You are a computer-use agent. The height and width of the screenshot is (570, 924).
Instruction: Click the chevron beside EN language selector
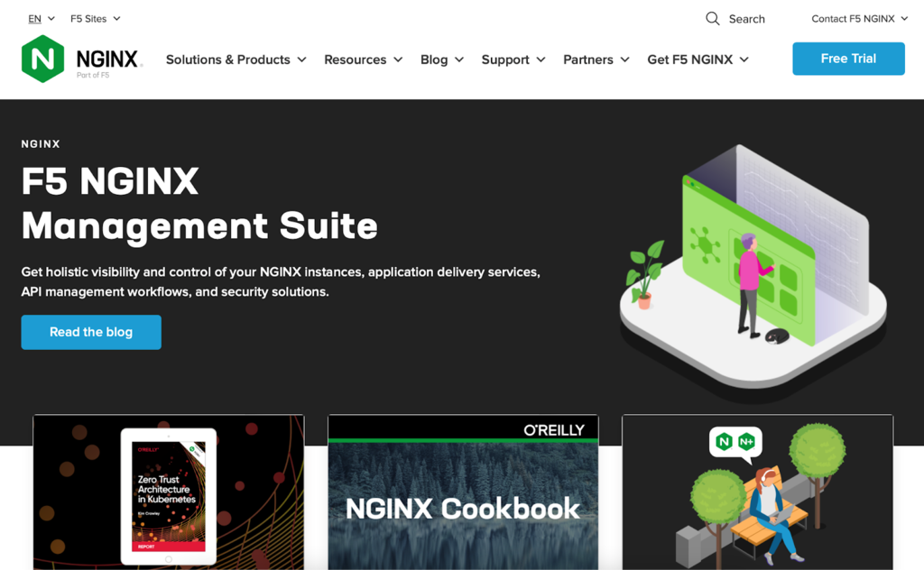(x=51, y=17)
